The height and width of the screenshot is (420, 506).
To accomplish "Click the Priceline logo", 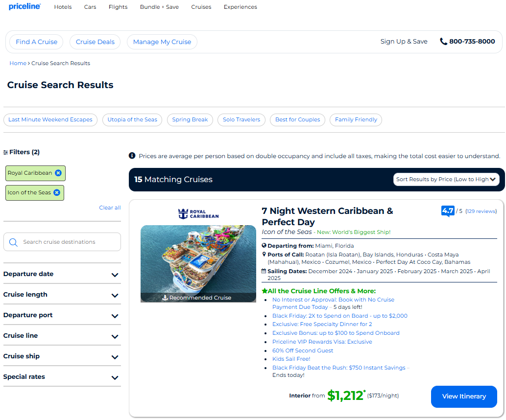I will [x=24, y=6].
